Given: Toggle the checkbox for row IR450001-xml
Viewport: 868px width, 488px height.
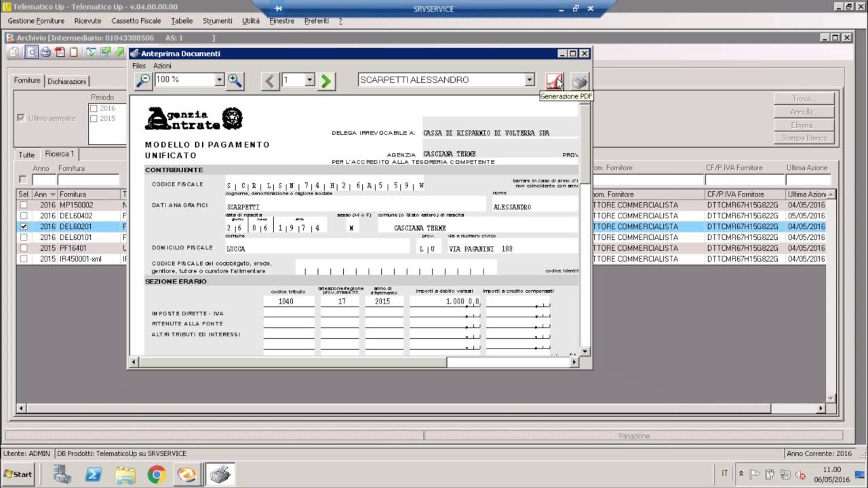Looking at the screenshot, I should pyautogui.click(x=24, y=259).
